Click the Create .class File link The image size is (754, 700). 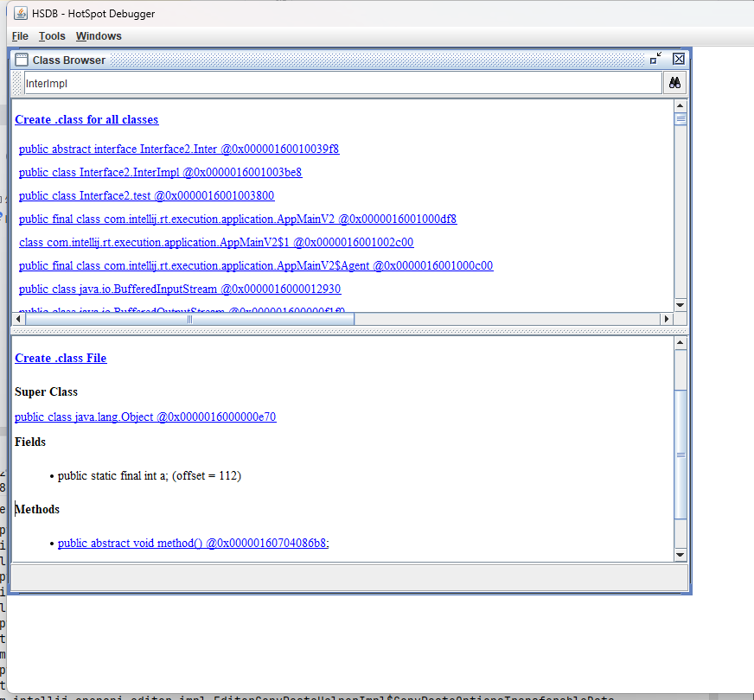coord(61,358)
